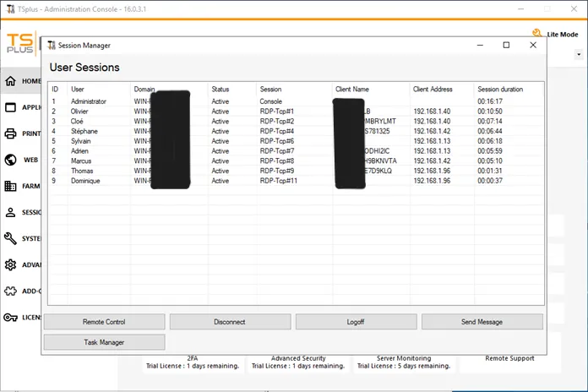Open the Task Manager button
The width and height of the screenshot is (588, 392).
coord(104,342)
